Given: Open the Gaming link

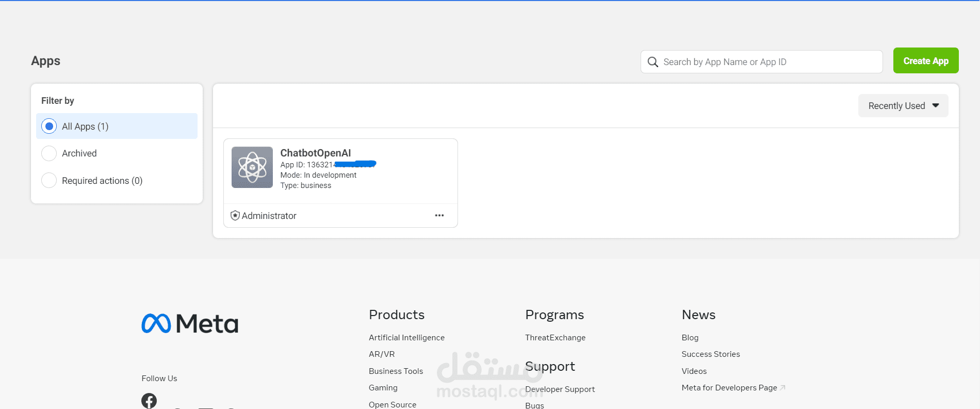Looking at the screenshot, I should pos(383,388).
